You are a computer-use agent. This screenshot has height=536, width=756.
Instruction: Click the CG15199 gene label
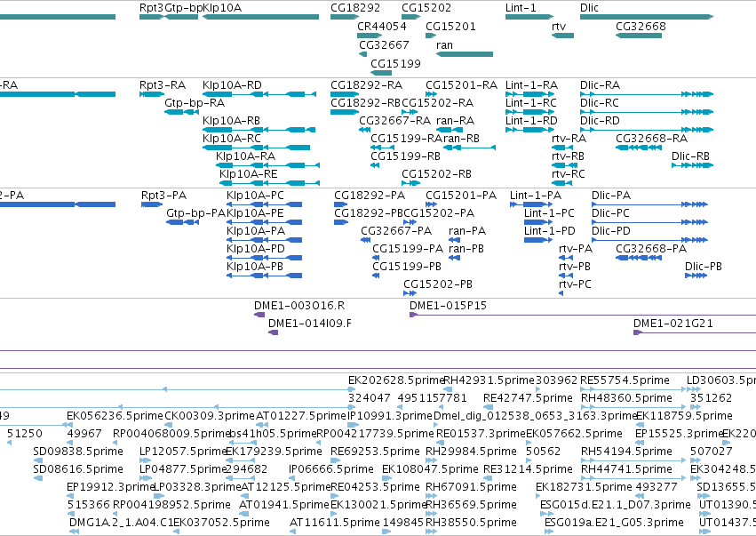click(x=395, y=63)
